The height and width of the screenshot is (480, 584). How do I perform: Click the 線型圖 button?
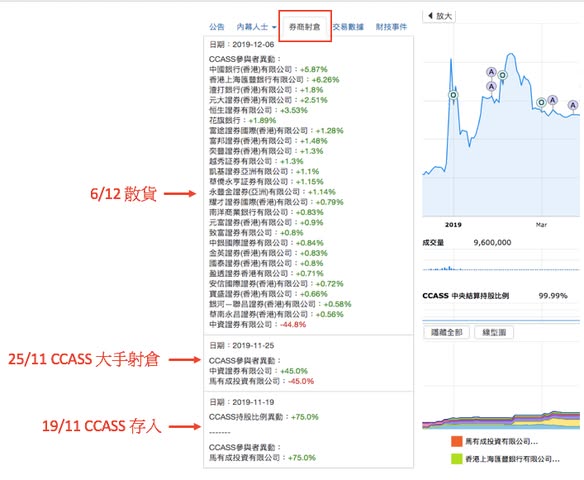[x=494, y=332]
